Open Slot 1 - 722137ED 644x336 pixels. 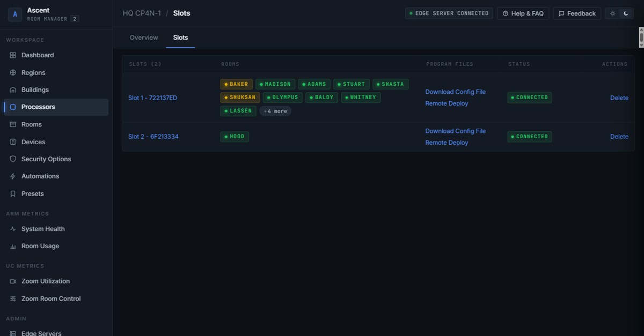pyautogui.click(x=152, y=98)
